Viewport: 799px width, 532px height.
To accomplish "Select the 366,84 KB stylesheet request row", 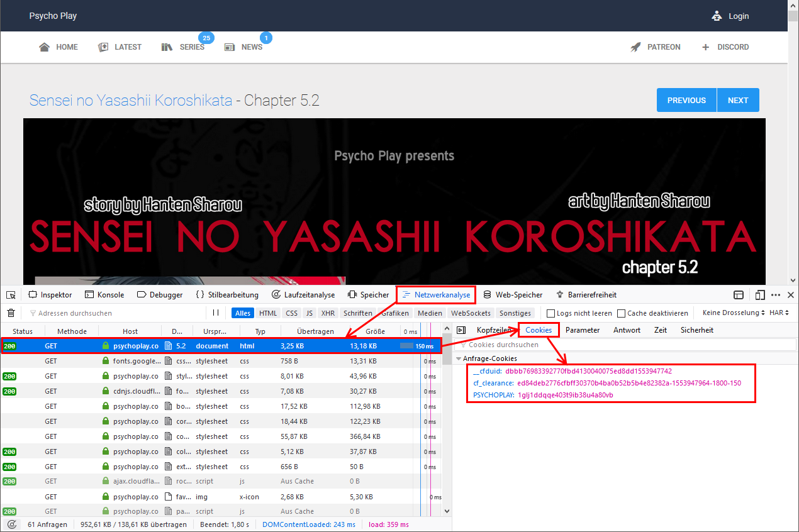I will (x=221, y=436).
